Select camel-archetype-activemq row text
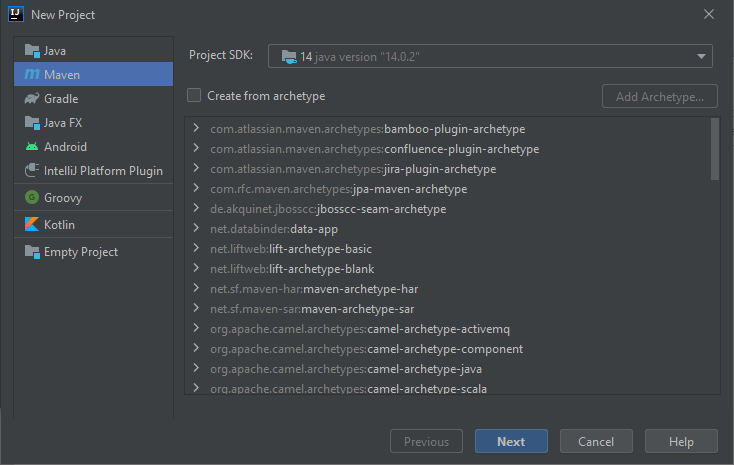 (x=360, y=329)
